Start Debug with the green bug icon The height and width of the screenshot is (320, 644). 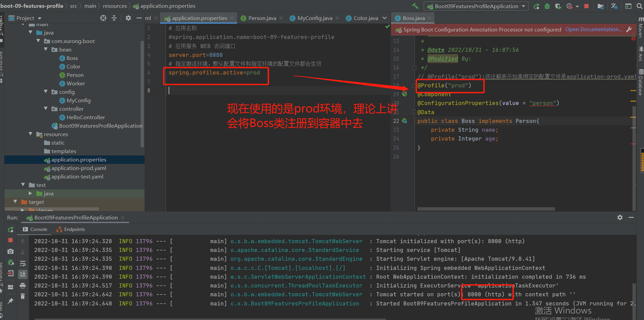click(x=547, y=6)
